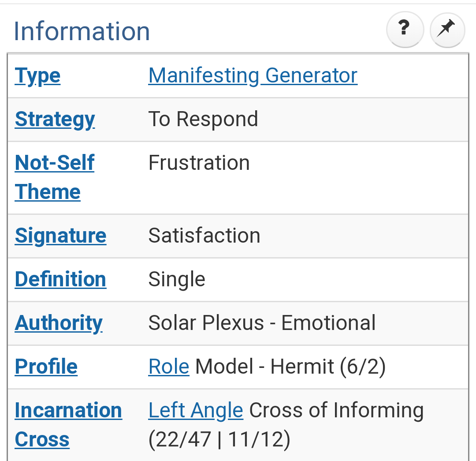
Task: Follow the Strategy link
Action: 55,119
